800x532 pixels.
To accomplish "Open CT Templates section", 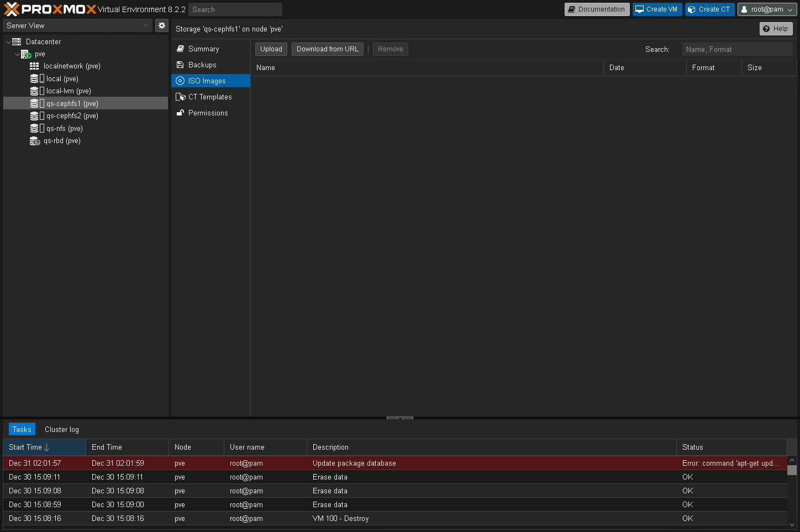I will pyautogui.click(x=210, y=97).
